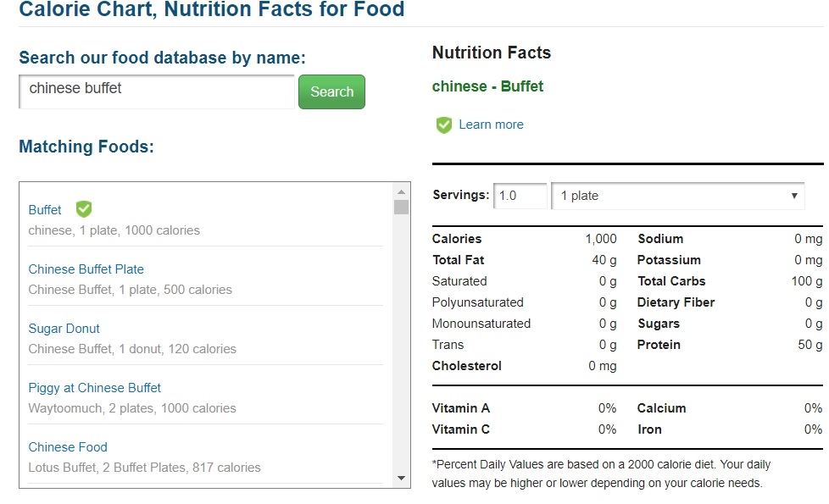Viewport: 829px width, 504px height.
Task: Choose the Sugar Donut result
Action: [x=64, y=329]
